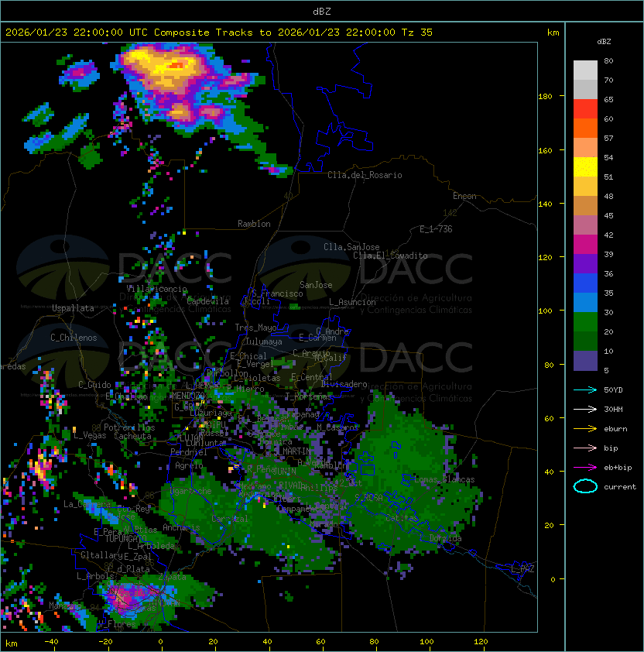Click the Ramblon map label
644x652 pixels.
click(254, 224)
